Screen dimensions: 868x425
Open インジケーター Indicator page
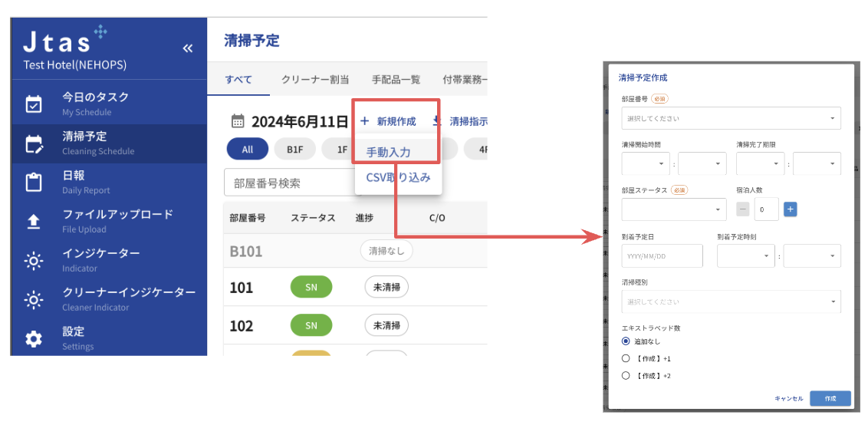click(109, 260)
